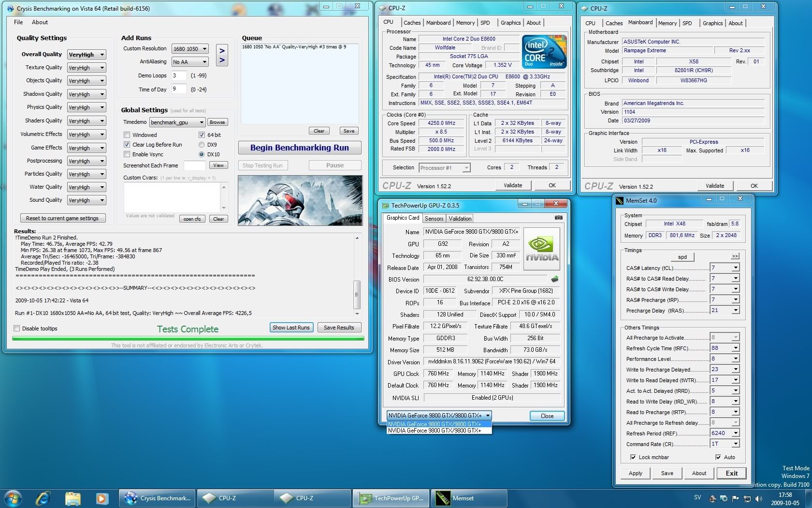Select the DX9 radio button
The height and width of the screenshot is (508, 812).
tap(202, 145)
